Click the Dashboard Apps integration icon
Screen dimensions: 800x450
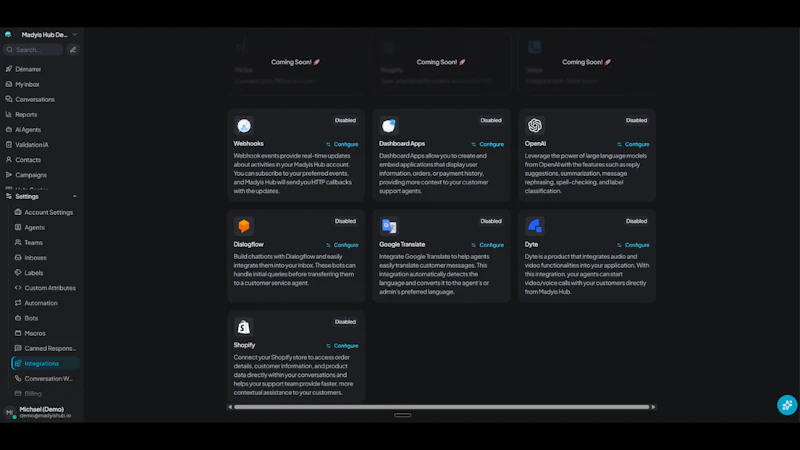pos(389,126)
